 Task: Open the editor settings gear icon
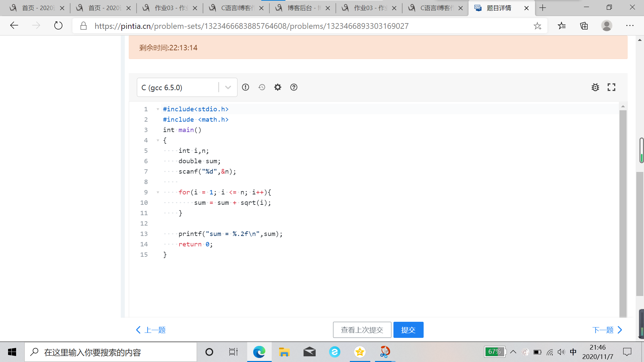pyautogui.click(x=278, y=87)
